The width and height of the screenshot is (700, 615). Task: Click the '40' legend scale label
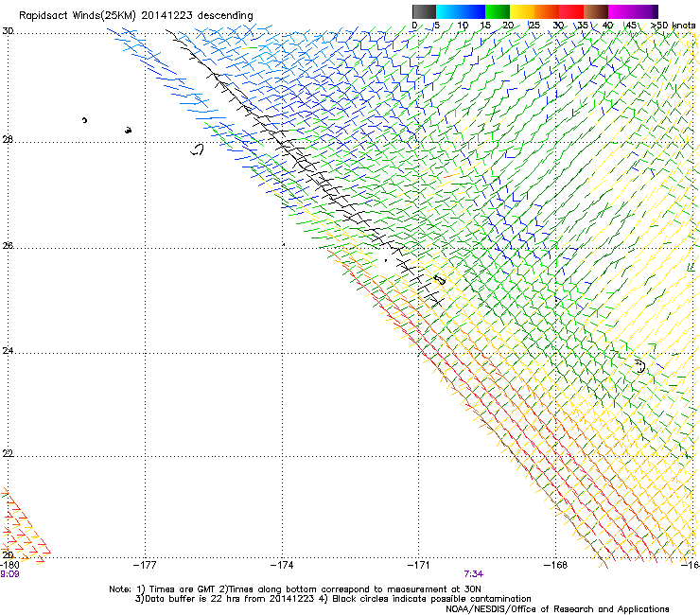click(607, 26)
